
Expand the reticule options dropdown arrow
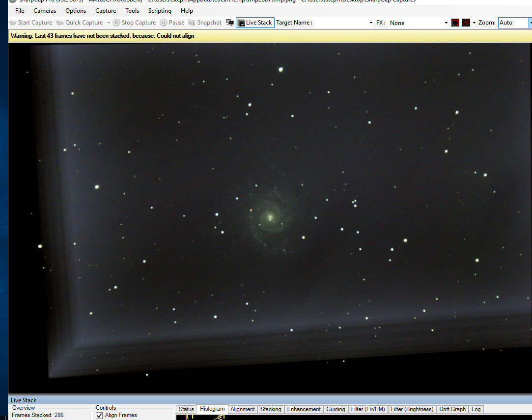click(x=474, y=23)
